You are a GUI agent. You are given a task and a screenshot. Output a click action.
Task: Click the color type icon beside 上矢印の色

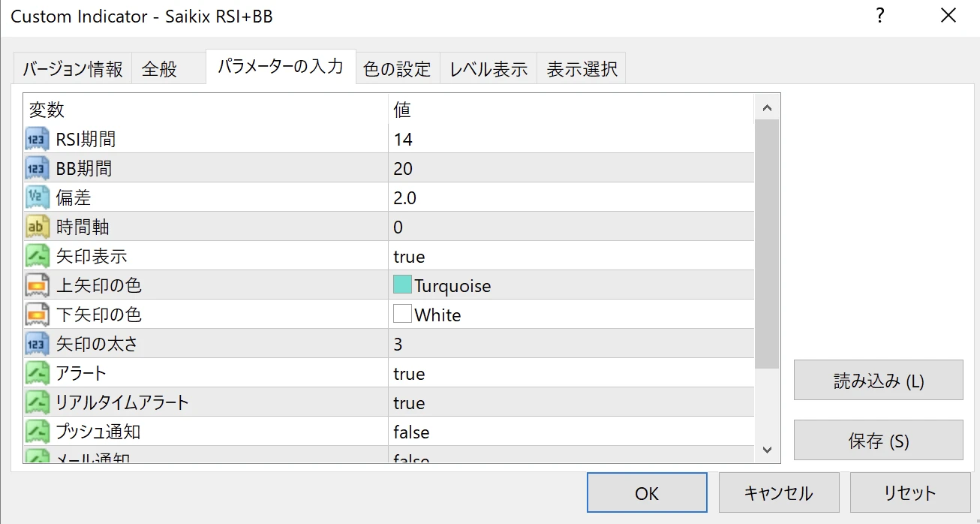click(x=38, y=285)
